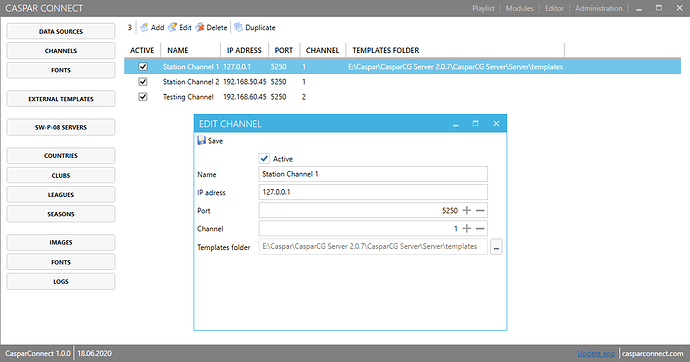
Task: Decrease the Port value with minus
Action: tap(480, 210)
